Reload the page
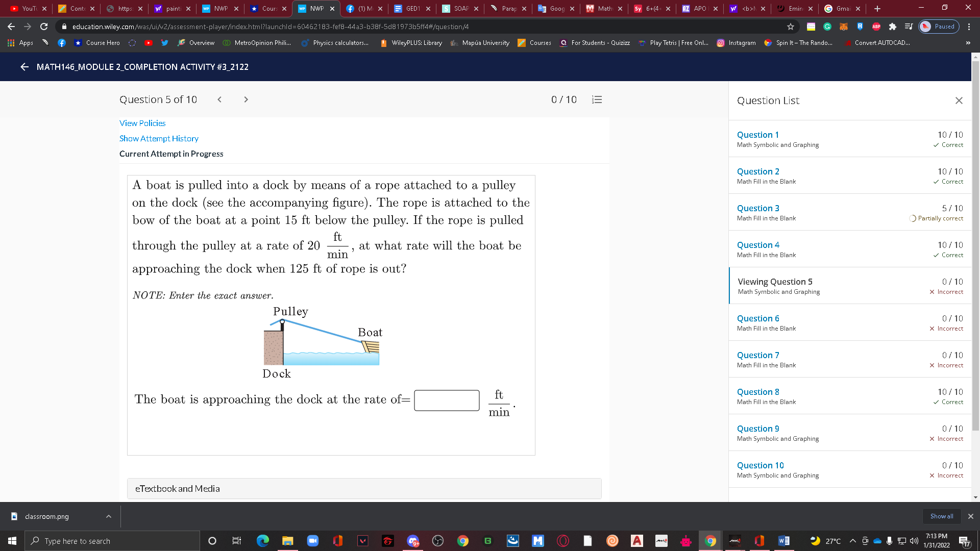980x551 pixels. [44, 27]
